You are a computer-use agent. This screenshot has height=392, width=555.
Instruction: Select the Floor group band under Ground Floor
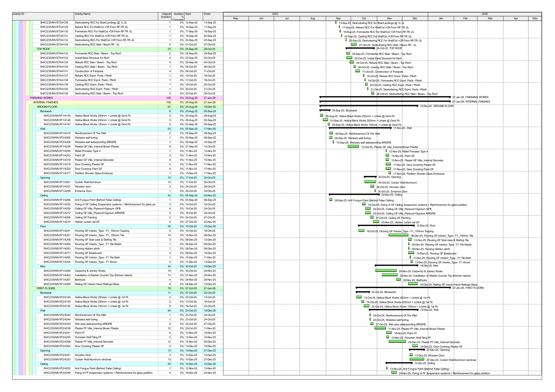point(43,227)
